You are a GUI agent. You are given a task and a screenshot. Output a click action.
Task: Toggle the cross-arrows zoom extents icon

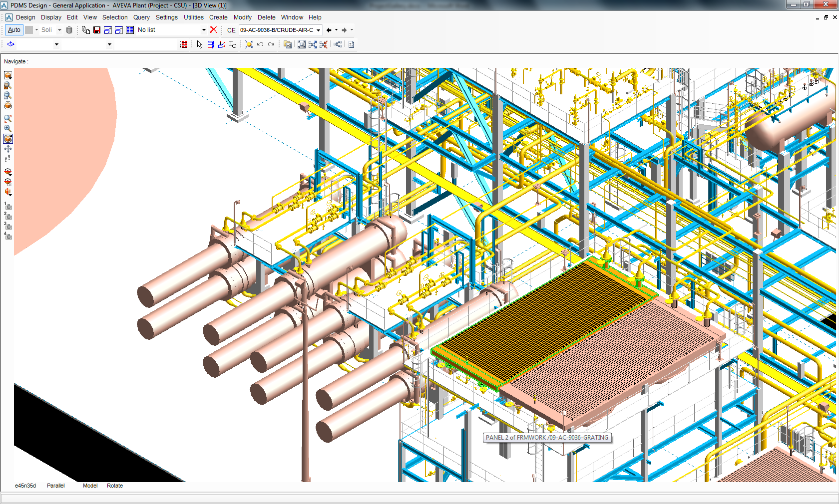click(x=313, y=44)
